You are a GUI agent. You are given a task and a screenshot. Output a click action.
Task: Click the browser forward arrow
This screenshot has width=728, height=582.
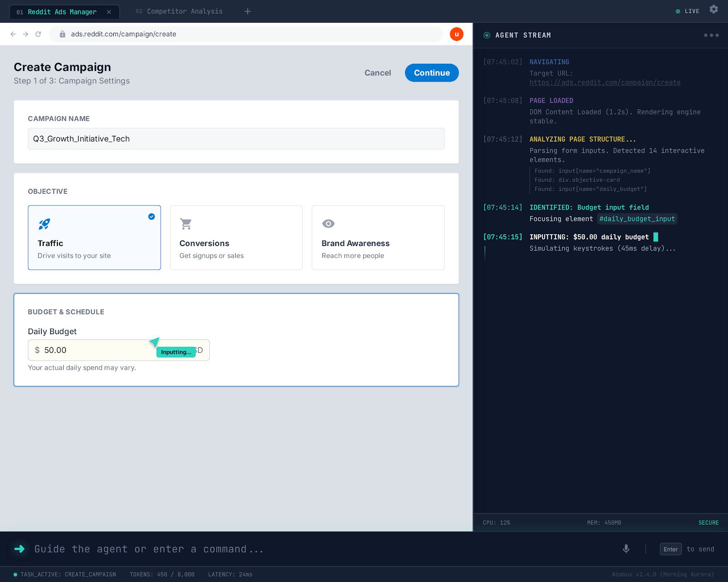(25, 34)
